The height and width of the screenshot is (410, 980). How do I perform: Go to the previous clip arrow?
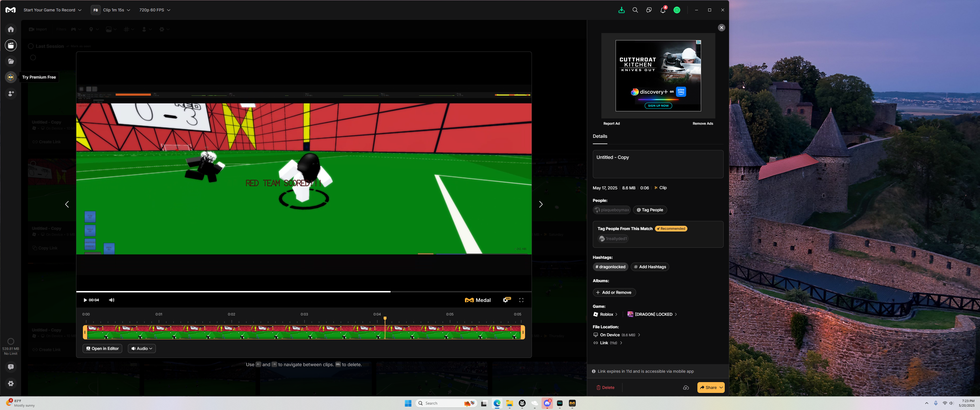[x=67, y=205]
